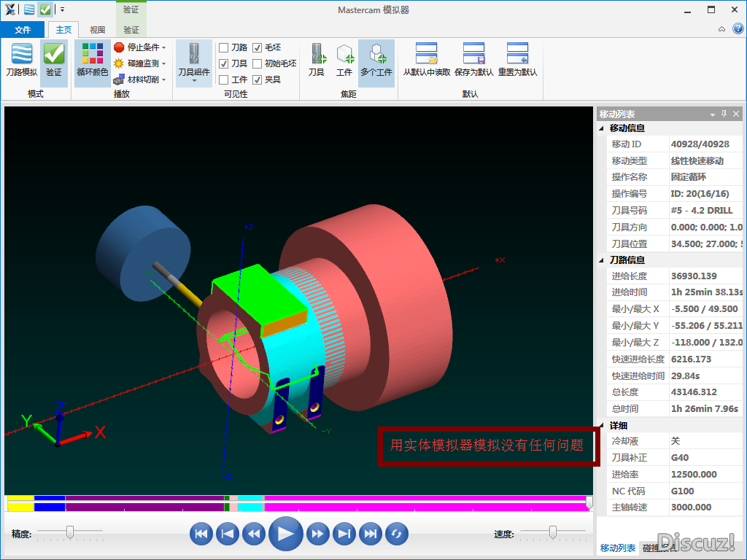Expand the 材料切削 dropdown arrow
This screenshot has height=560, width=747.
(164, 80)
